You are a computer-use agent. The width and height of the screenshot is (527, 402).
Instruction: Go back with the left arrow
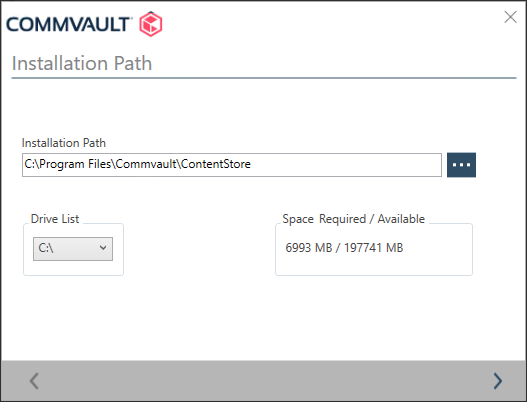click(34, 381)
